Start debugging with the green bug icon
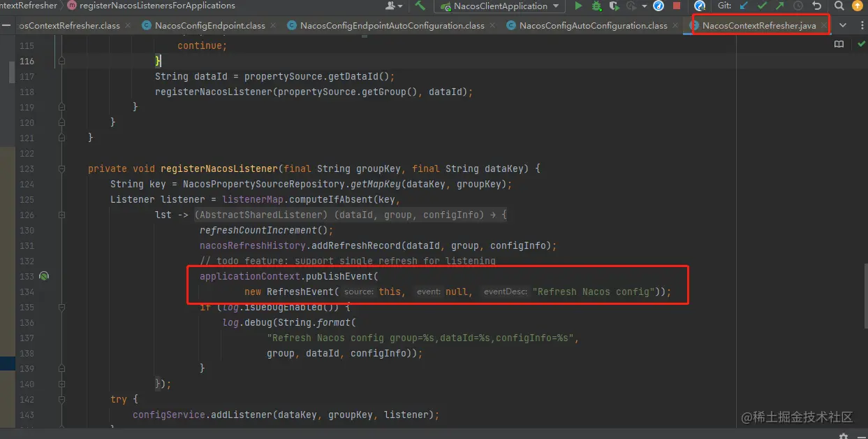Viewport: 868px width, 439px height. tap(596, 6)
